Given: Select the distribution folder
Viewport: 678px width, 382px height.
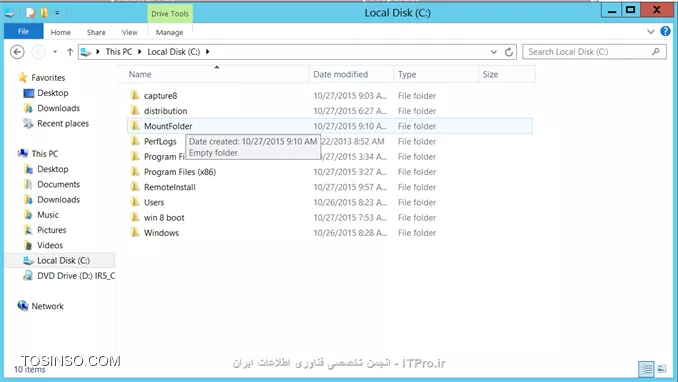Looking at the screenshot, I should (x=166, y=111).
